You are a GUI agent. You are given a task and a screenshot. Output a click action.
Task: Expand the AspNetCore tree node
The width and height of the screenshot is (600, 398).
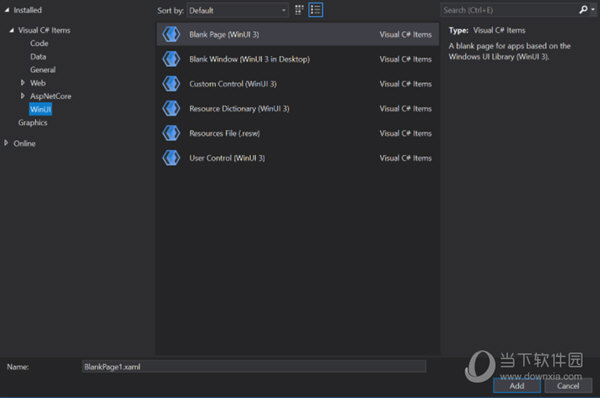tap(23, 96)
